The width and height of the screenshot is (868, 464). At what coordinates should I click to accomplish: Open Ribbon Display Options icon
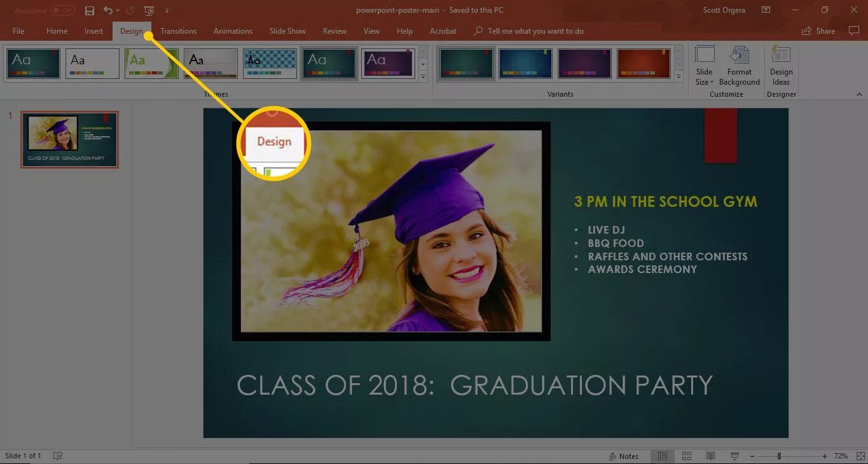coord(766,10)
